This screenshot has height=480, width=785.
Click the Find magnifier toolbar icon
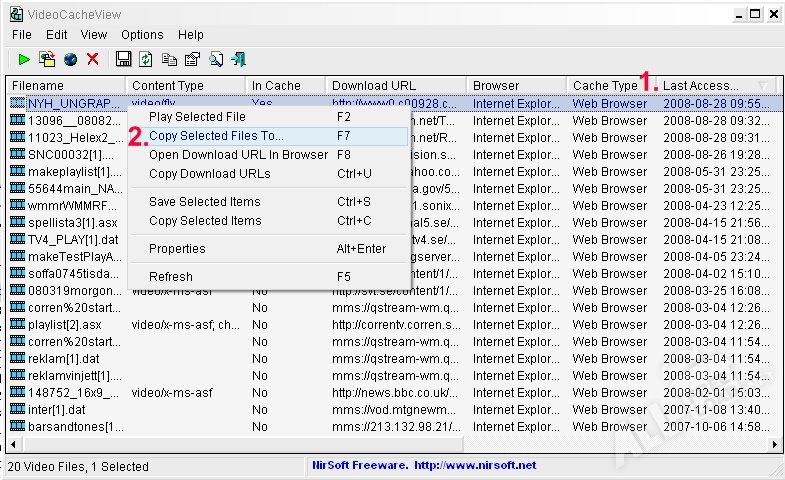pyautogui.click(x=216, y=60)
